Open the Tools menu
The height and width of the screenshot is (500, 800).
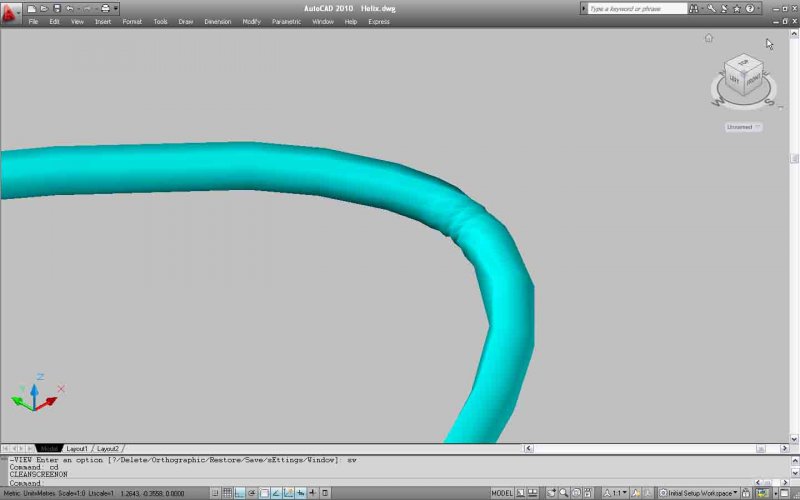click(x=161, y=22)
